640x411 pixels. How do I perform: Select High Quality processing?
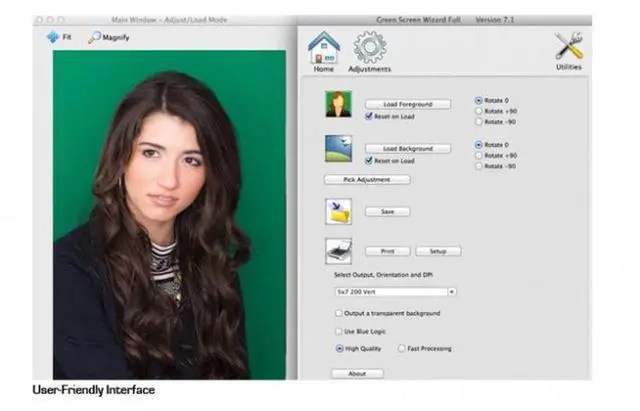pos(339,349)
